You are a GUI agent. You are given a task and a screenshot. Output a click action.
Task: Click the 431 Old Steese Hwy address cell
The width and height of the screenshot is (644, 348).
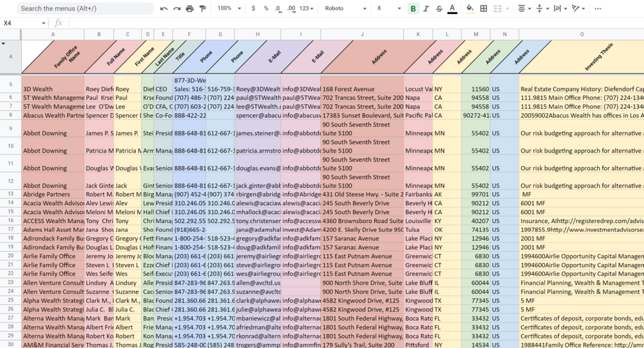coord(362,194)
